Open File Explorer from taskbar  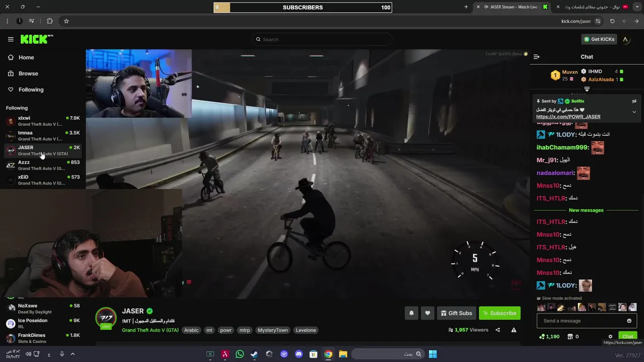(343, 354)
